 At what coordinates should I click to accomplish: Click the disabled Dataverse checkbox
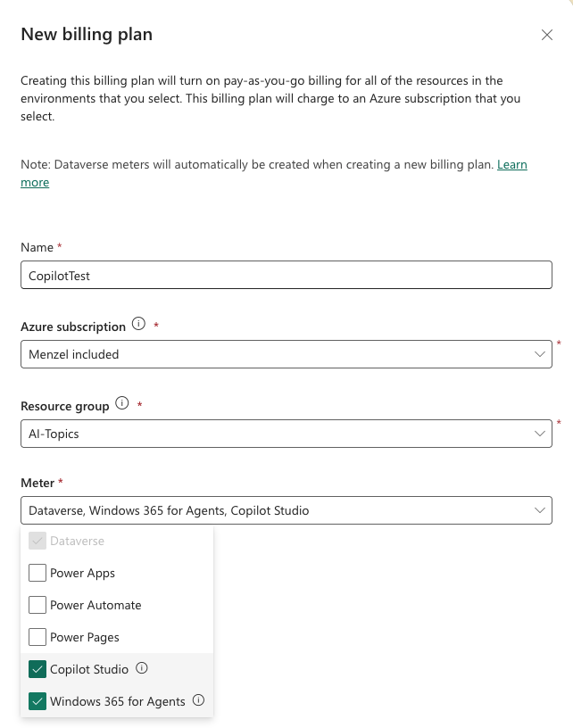[37, 541]
